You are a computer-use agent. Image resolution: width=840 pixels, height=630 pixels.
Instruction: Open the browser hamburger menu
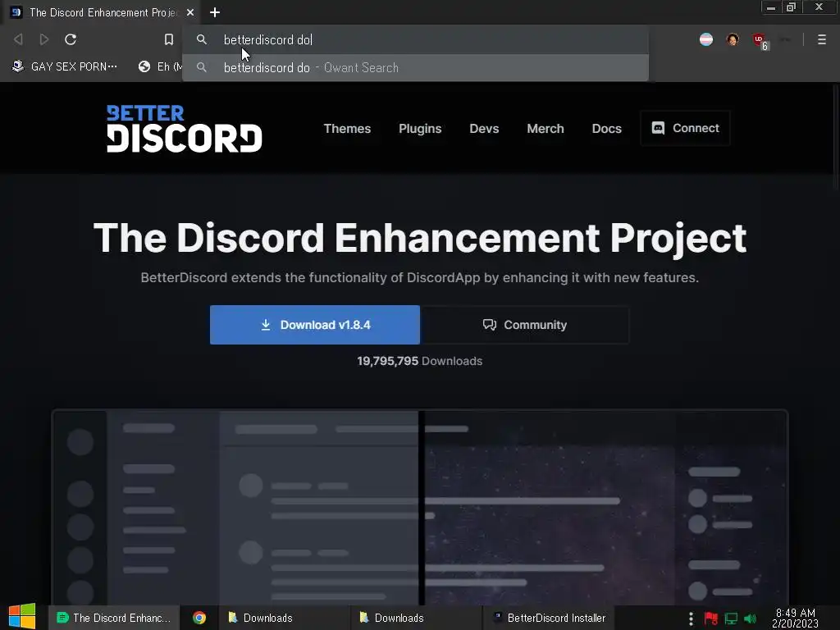(x=821, y=39)
